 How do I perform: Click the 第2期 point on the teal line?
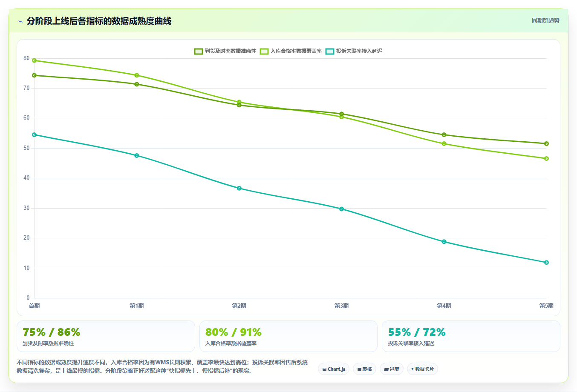(x=239, y=188)
